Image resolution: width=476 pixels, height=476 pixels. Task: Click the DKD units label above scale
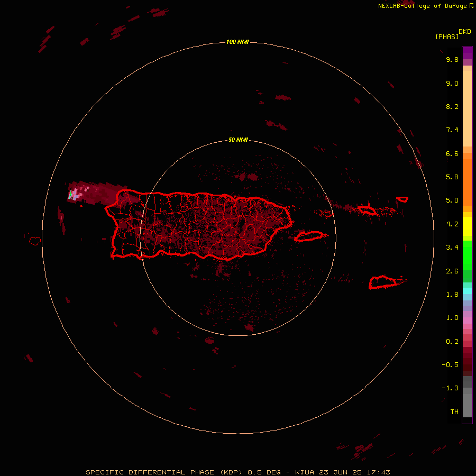click(465, 32)
